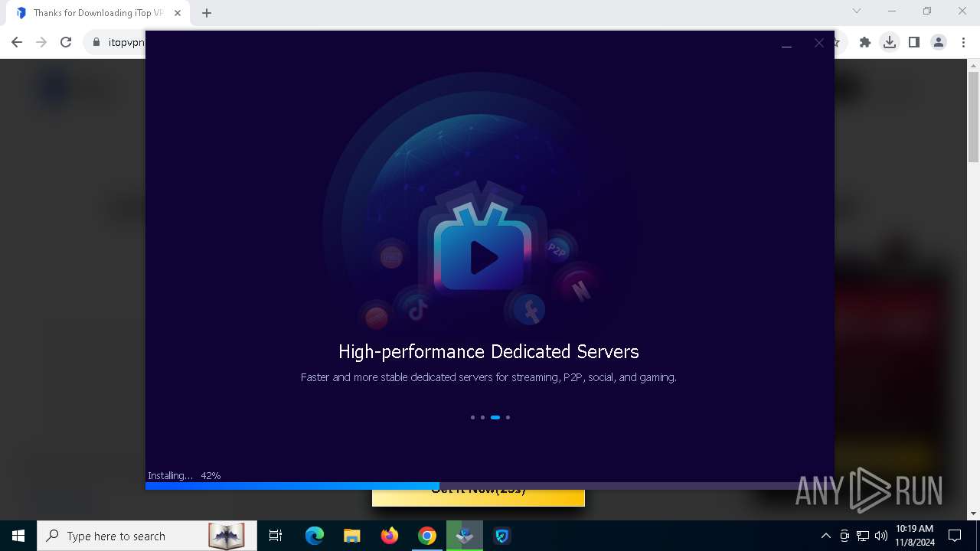Close the iTop VPN installer window
The height and width of the screenshot is (551, 980).
[818, 43]
